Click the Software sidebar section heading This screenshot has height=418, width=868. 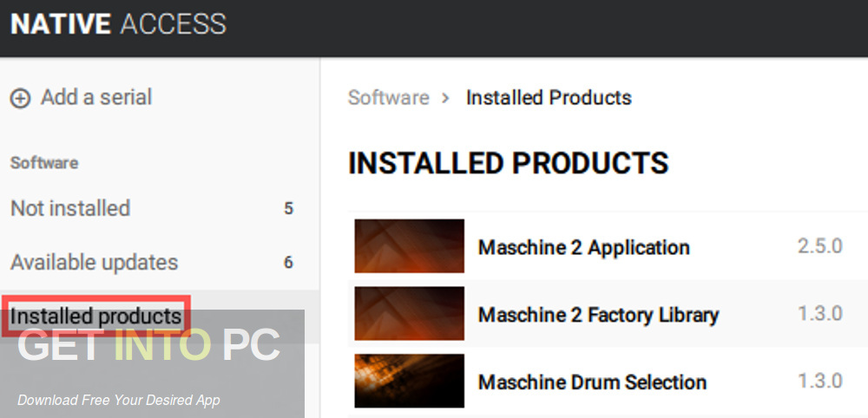pos(44,163)
